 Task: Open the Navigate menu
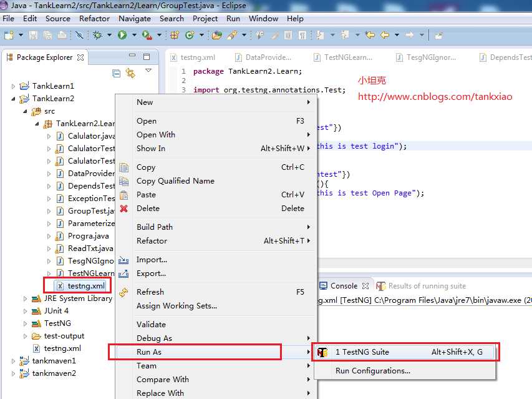(x=135, y=19)
